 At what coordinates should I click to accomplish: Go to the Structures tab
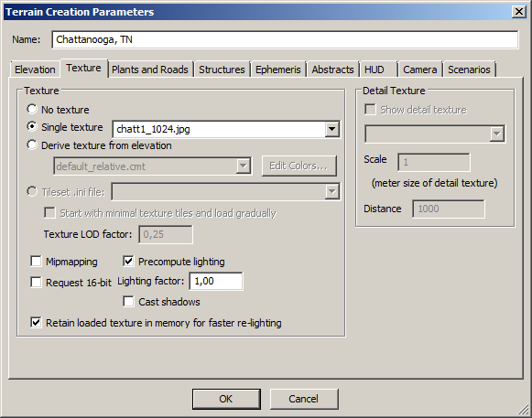[222, 70]
